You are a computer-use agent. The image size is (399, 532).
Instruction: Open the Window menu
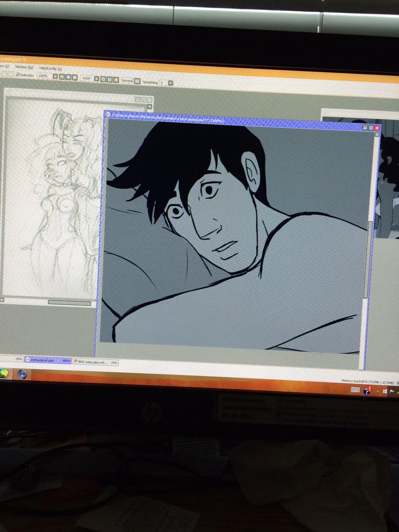click(x=24, y=67)
